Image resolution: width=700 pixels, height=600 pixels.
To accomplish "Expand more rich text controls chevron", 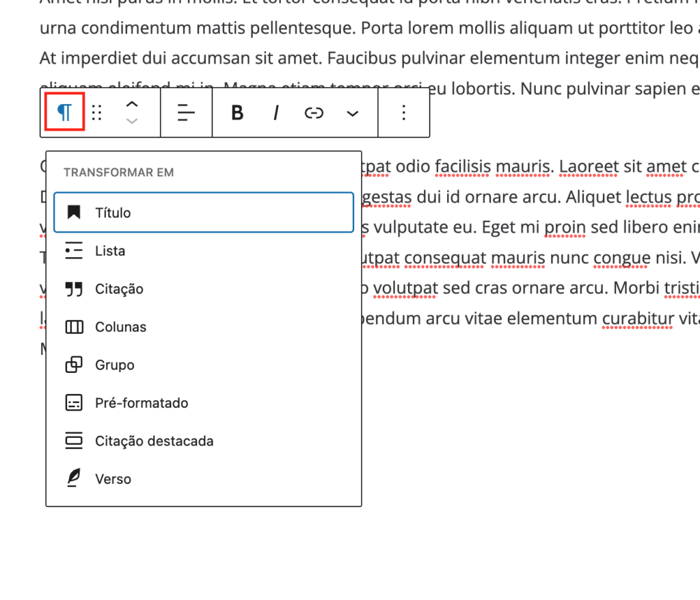I will tap(353, 113).
